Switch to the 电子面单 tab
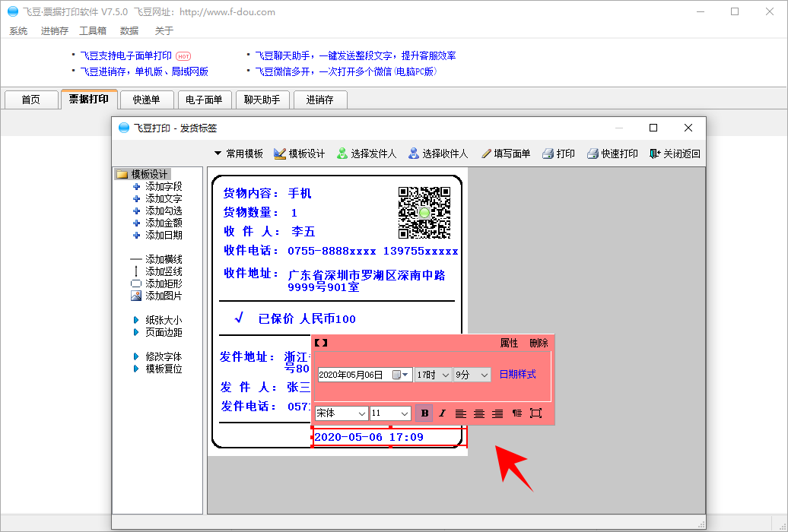 coord(204,100)
